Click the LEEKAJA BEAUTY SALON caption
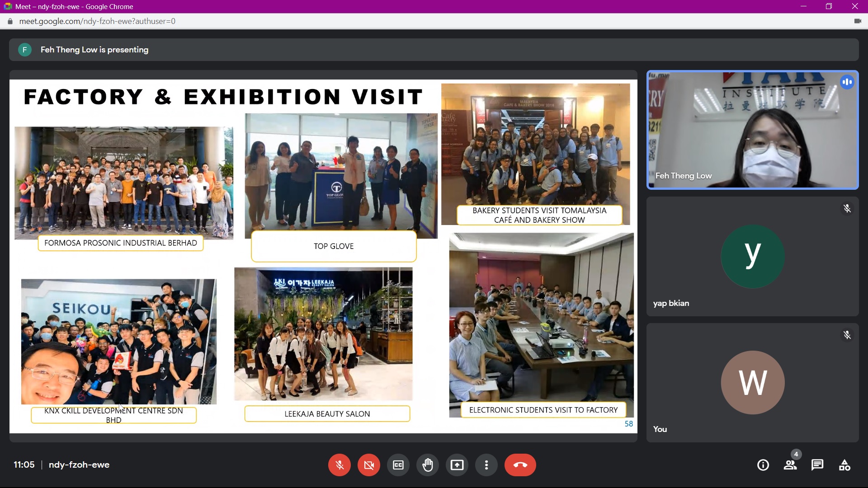The width and height of the screenshot is (868, 488). [x=327, y=414]
